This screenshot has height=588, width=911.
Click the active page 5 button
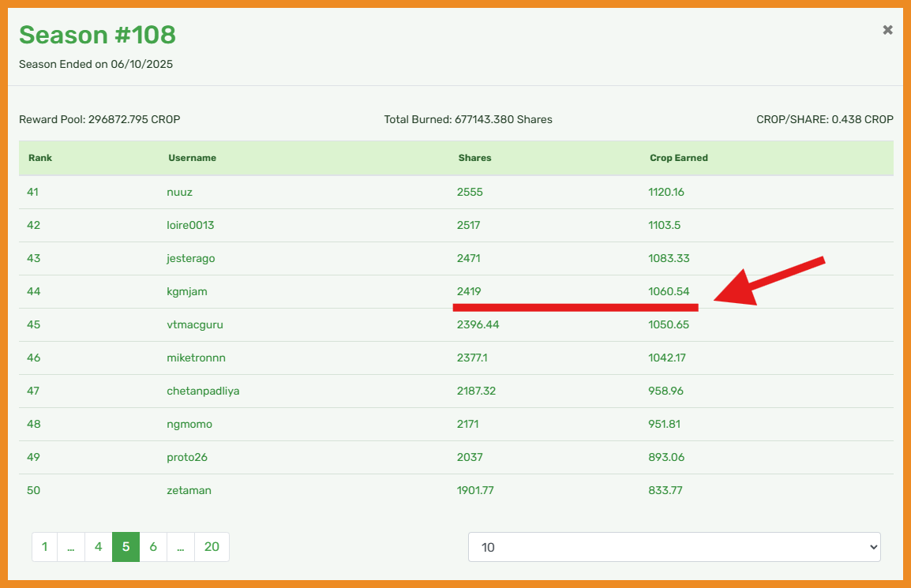click(126, 546)
